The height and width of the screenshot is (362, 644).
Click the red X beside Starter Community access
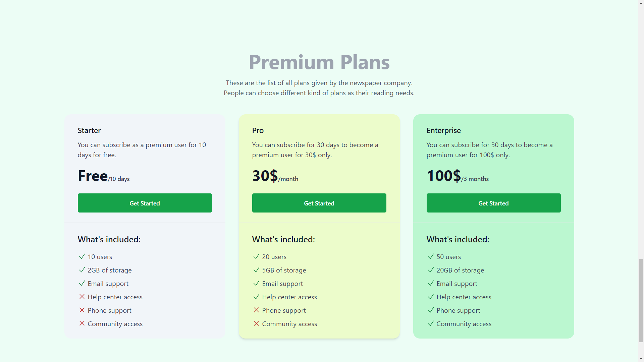tap(82, 323)
